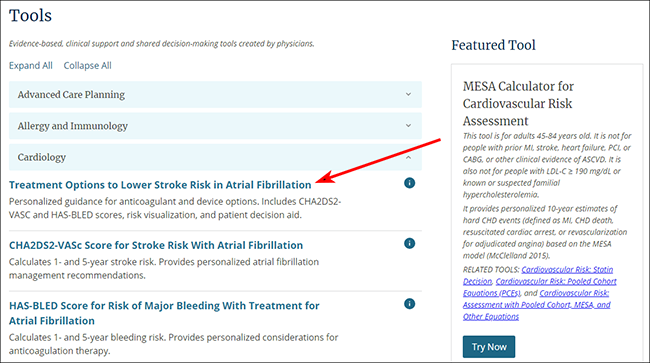The height and width of the screenshot is (363, 650).
Task: Click the Featured Tool heading
Action: tap(493, 45)
